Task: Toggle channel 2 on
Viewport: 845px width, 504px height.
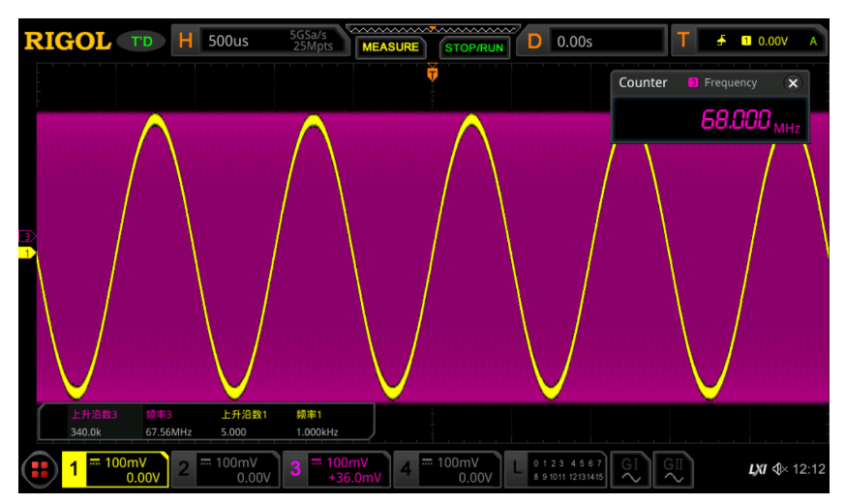Action: (226, 469)
